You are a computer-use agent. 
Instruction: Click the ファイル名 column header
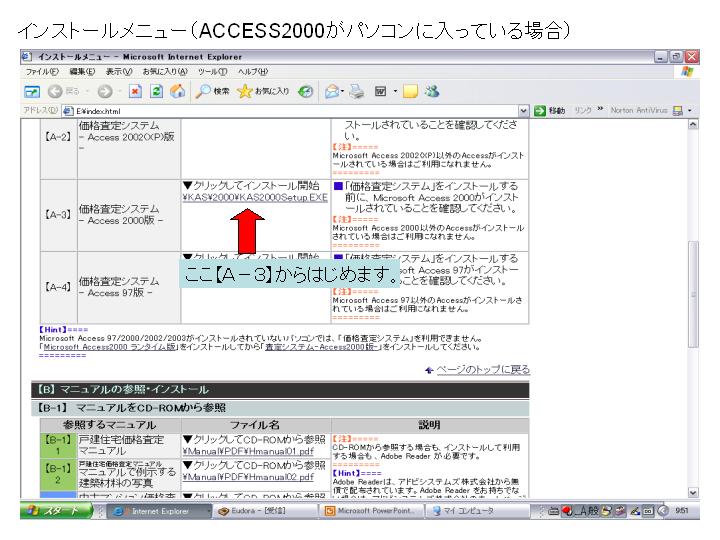pos(255,425)
